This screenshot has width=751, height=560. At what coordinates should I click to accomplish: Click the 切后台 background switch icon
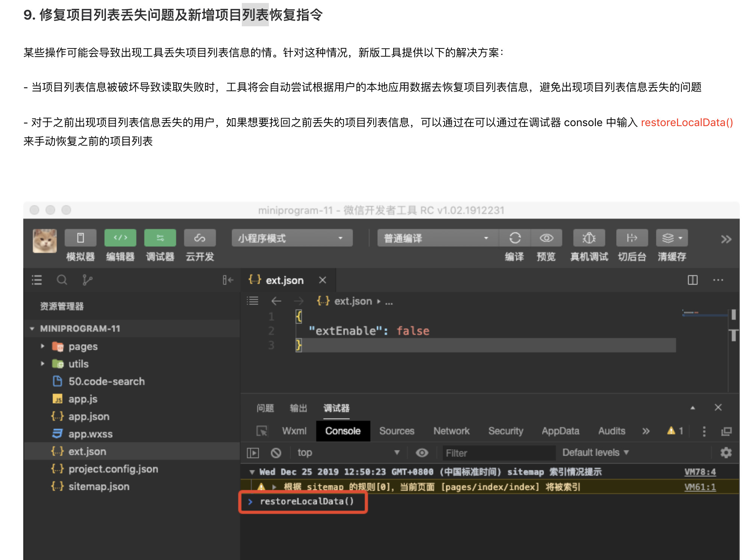(632, 238)
